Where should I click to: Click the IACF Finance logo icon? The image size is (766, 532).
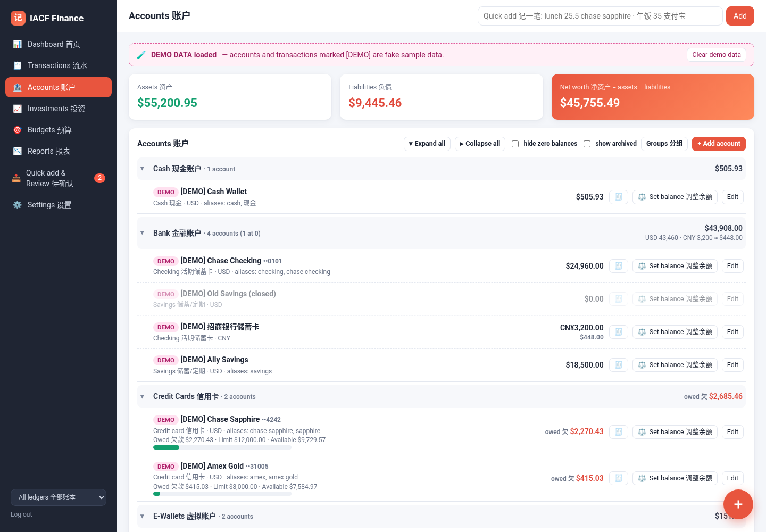(18, 18)
